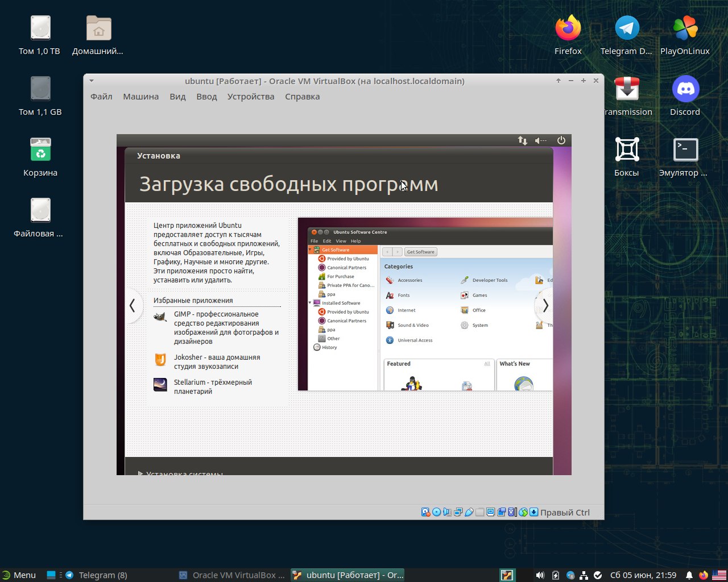Launch the Боксы desktop application

tap(626, 157)
